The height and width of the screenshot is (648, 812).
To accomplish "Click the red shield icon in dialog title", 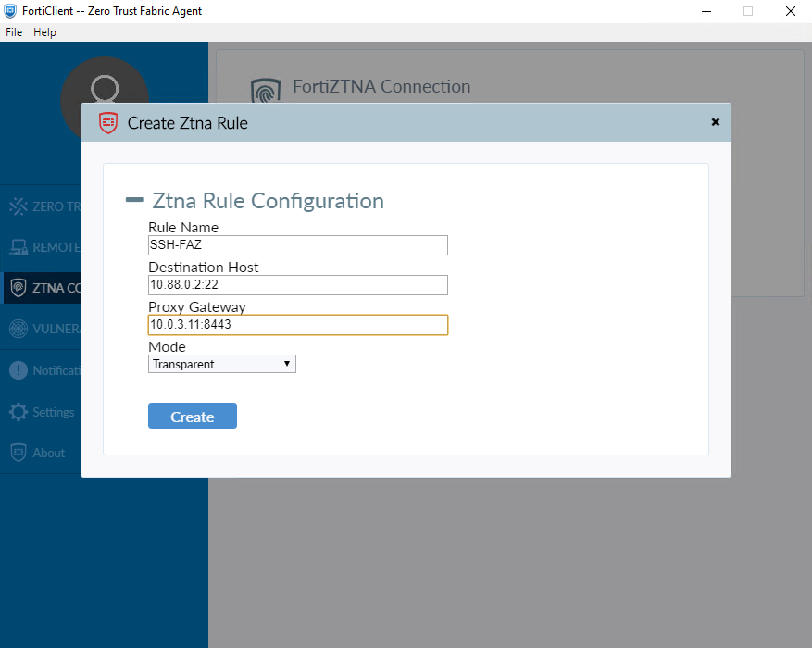I will [108, 123].
